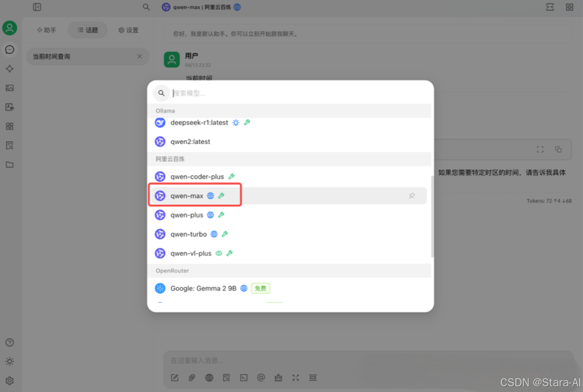Click the grid view icon at top right
The height and width of the screenshot is (392, 583).
[x=569, y=7]
